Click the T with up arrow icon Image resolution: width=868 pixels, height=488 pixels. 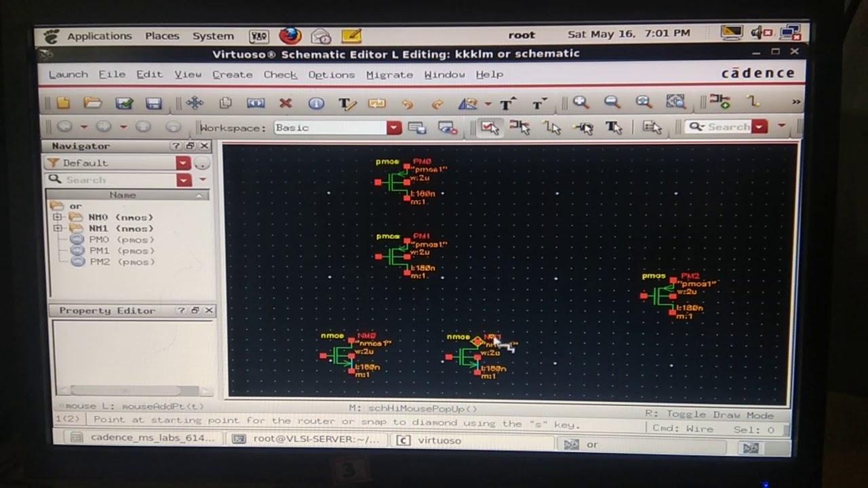[507, 104]
